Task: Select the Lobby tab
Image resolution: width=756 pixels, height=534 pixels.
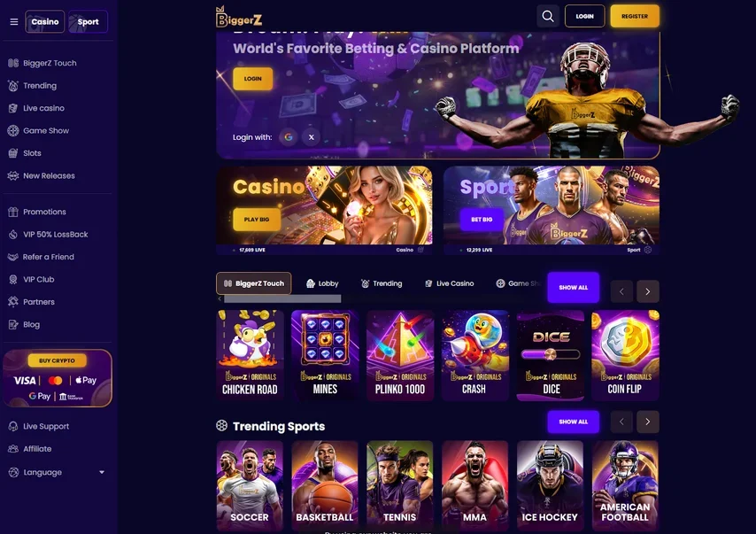Action: click(x=322, y=283)
